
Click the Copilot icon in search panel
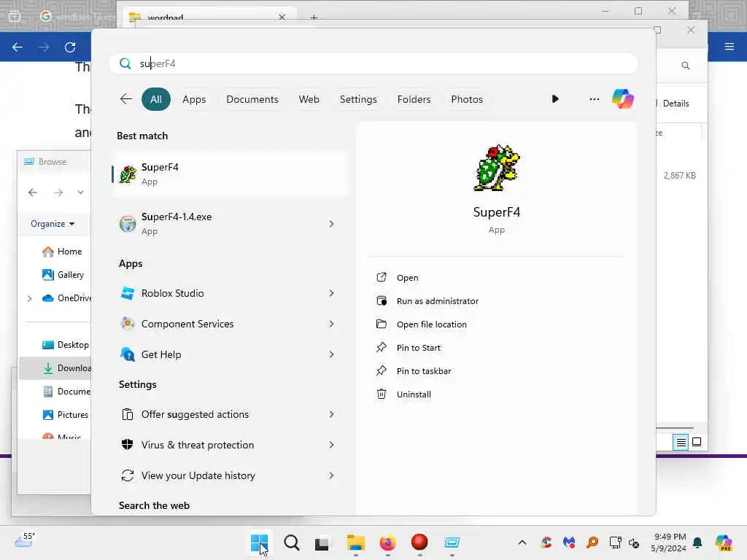(623, 99)
